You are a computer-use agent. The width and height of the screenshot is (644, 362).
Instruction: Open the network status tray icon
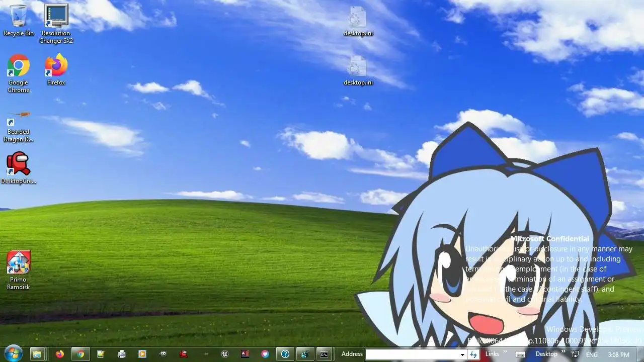tap(576, 354)
